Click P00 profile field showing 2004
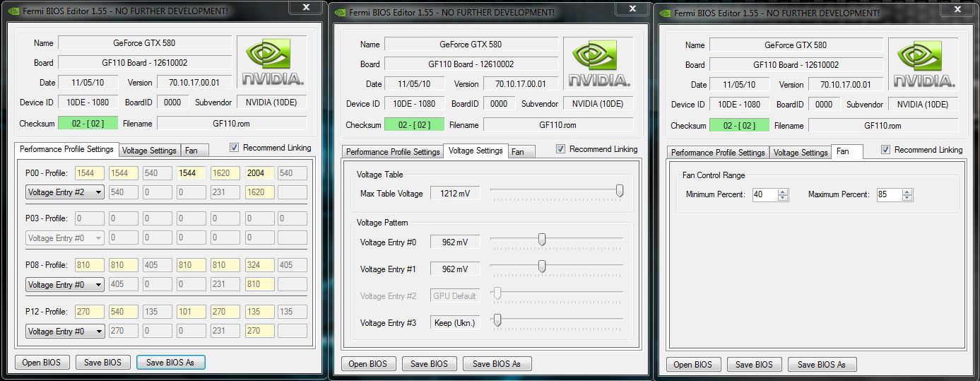980x381 pixels. click(x=259, y=173)
